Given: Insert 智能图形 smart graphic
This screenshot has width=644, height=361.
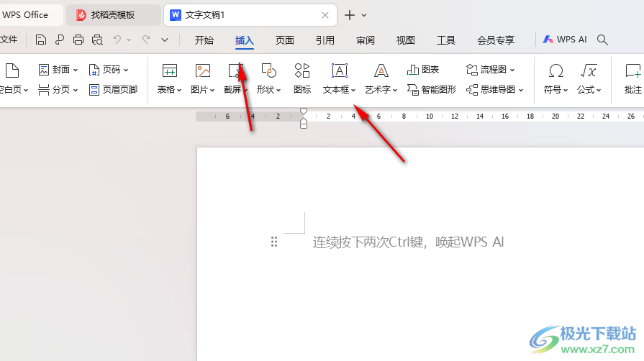Looking at the screenshot, I should [x=432, y=89].
